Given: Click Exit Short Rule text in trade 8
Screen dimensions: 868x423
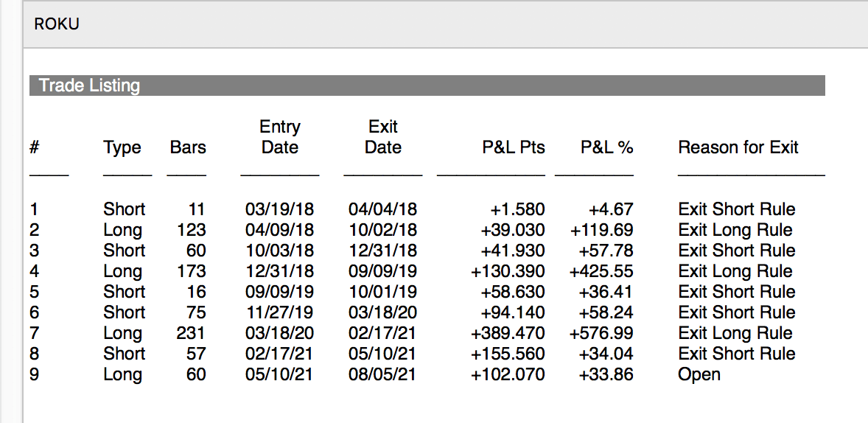Looking at the screenshot, I should tap(737, 354).
